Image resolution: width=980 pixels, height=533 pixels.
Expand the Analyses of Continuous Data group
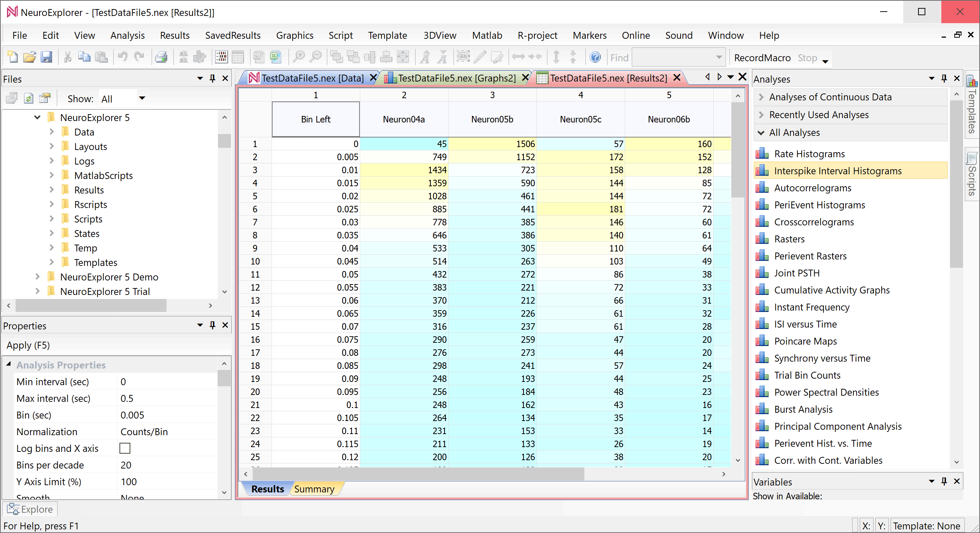tap(761, 97)
